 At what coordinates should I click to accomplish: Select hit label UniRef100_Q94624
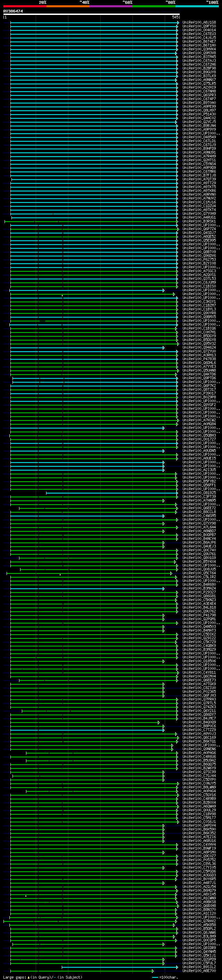coord(199,347)
